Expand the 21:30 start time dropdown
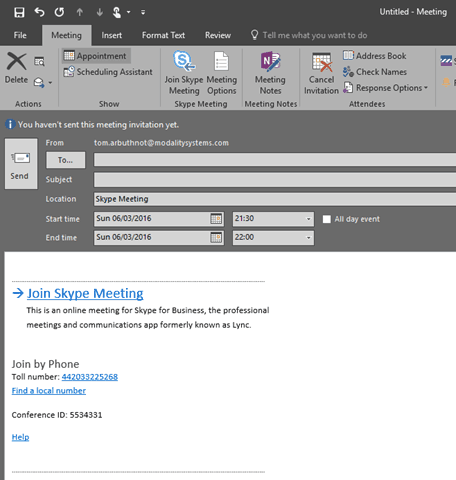 tap(308, 219)
